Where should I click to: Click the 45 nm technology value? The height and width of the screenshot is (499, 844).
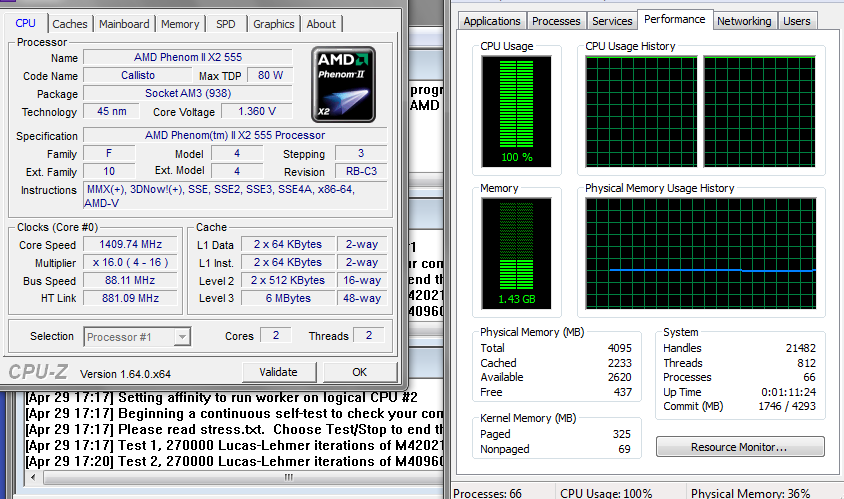(x=112, y=111)
